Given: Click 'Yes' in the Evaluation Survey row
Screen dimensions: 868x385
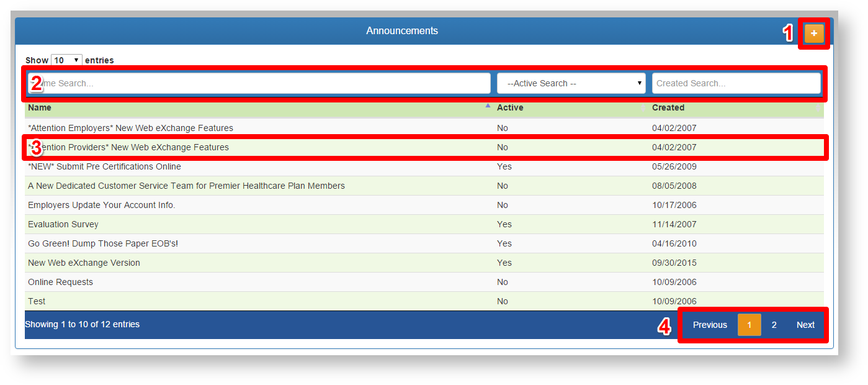Looking at the screenshot, I should click(x=504, y=224).
